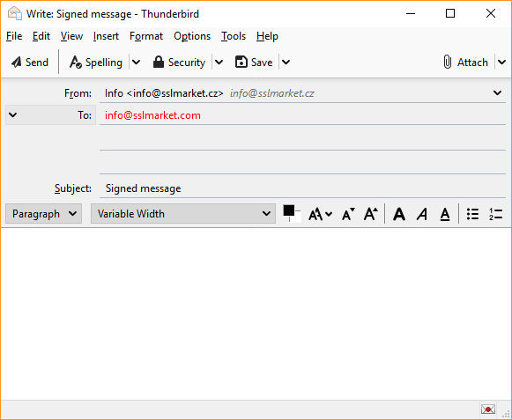
Task: Click in the message body area
Action: (x=256, y=313)
